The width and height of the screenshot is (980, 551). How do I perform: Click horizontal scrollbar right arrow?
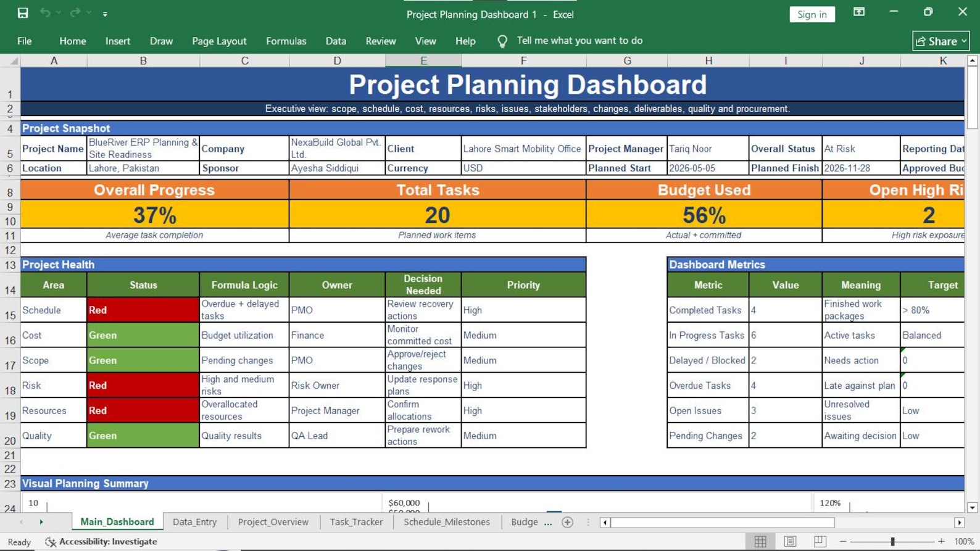[x=960, y=523]
